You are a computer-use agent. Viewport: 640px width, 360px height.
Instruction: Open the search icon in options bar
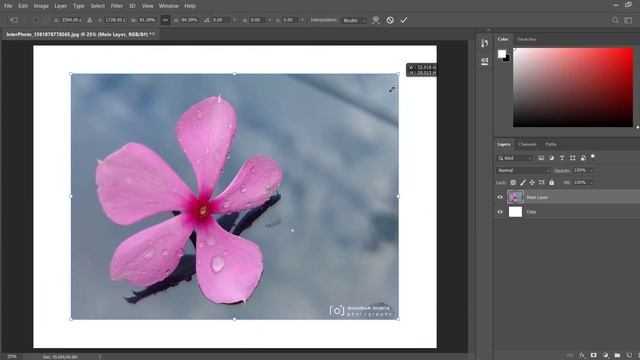[x=615, y=20]
